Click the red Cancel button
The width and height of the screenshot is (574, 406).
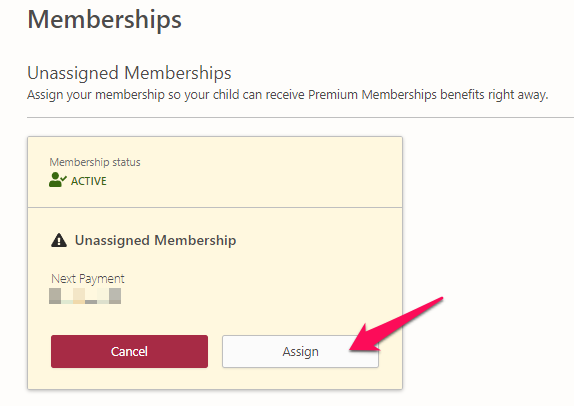click(129, 351)
